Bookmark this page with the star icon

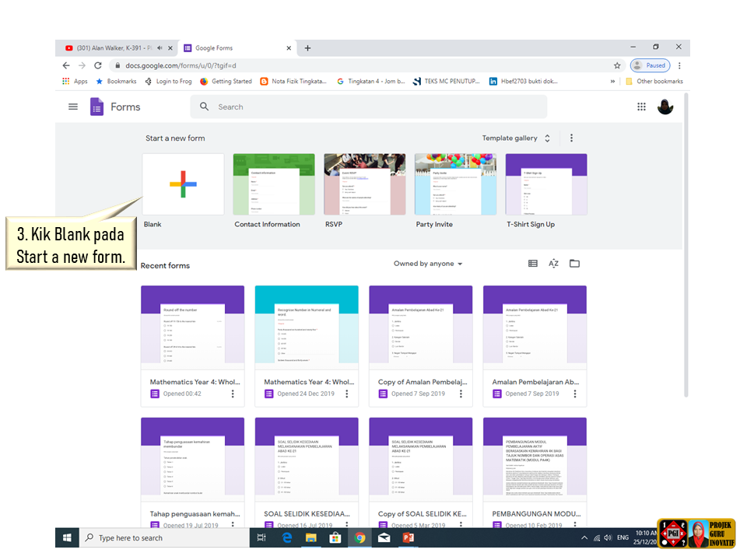tap(617, 65)
